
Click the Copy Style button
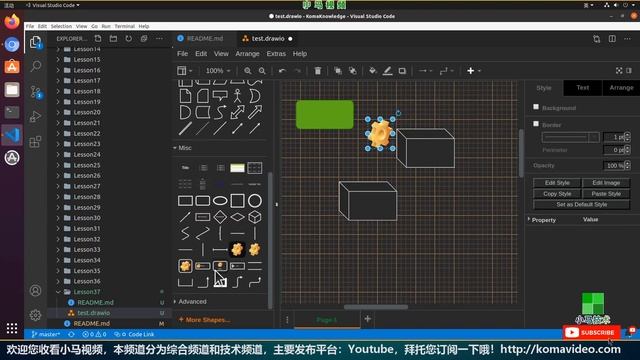pyautogui.click(x=557, y=193)
